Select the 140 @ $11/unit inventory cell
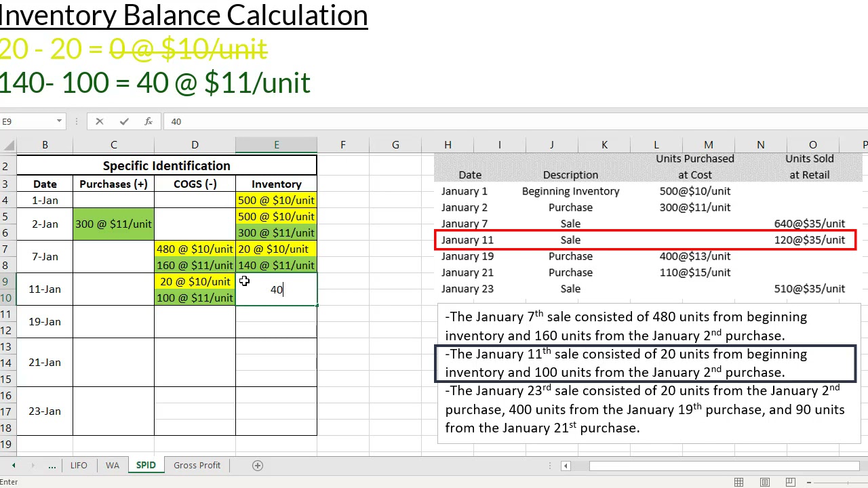This screenshot has width=868, height=488. (x=276, y=265)
